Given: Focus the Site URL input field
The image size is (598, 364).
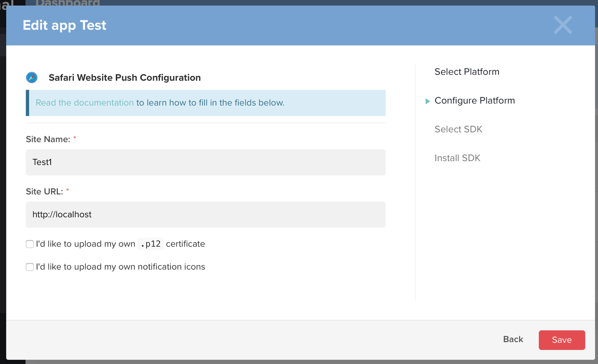Looking at the screenshot, I should coord(206,215).
